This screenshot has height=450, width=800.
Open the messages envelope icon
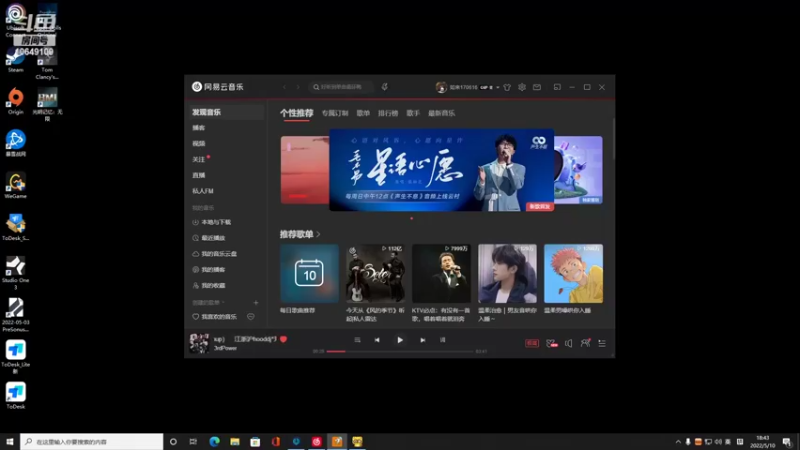coord(537,87)
